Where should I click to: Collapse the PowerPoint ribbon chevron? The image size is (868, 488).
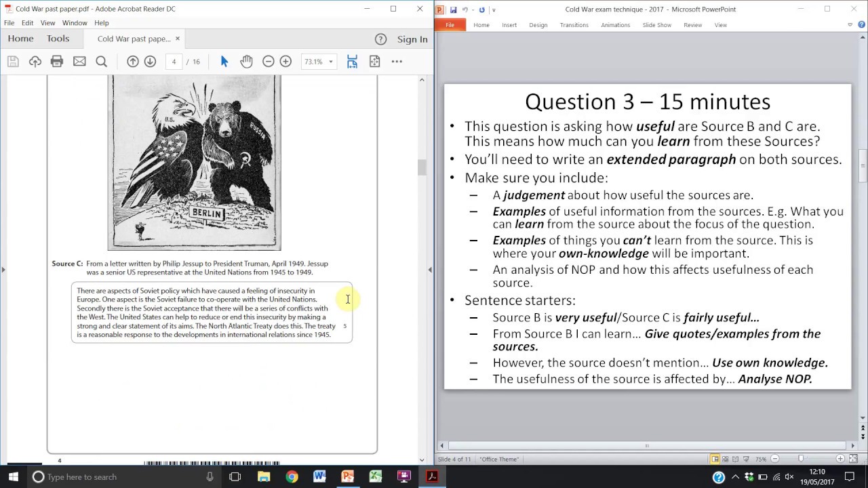coord(850,25)
